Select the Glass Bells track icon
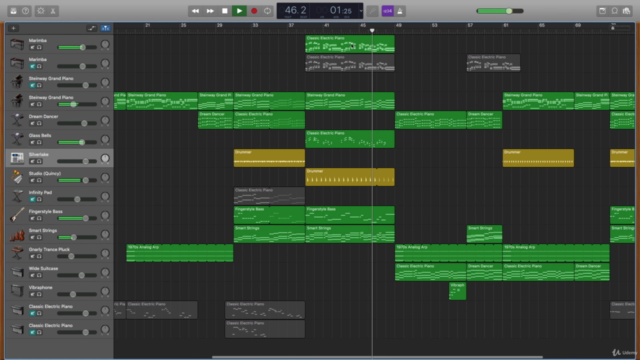The image size is (640, 360). point(17,139)
